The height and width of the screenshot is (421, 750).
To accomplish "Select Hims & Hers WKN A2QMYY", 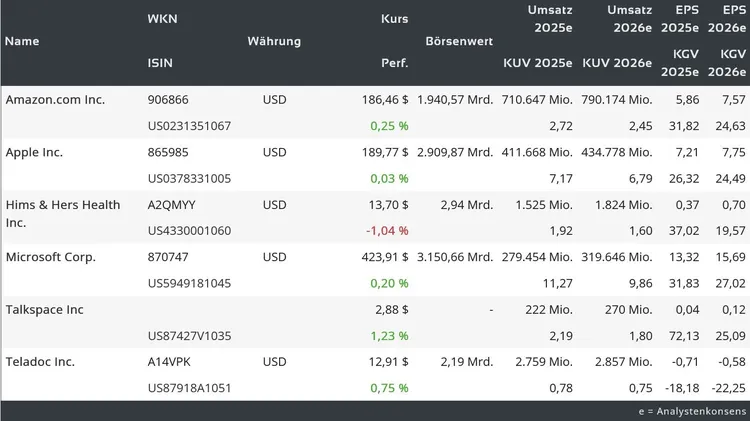I will 171,205.
